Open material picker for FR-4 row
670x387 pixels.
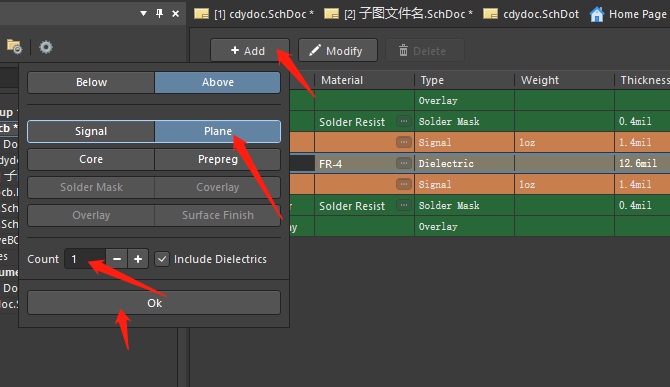(x=403, y=163)
